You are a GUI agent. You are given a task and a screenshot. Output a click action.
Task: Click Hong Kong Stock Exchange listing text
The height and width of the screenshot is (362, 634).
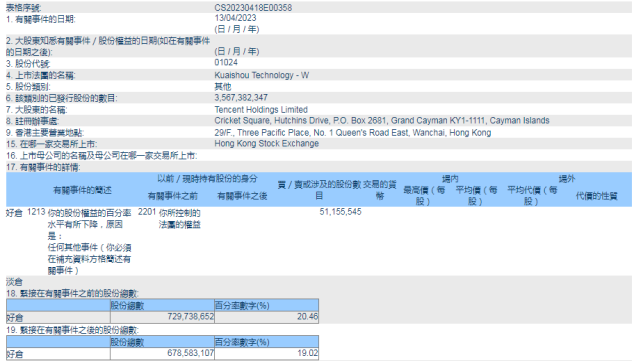266,144
